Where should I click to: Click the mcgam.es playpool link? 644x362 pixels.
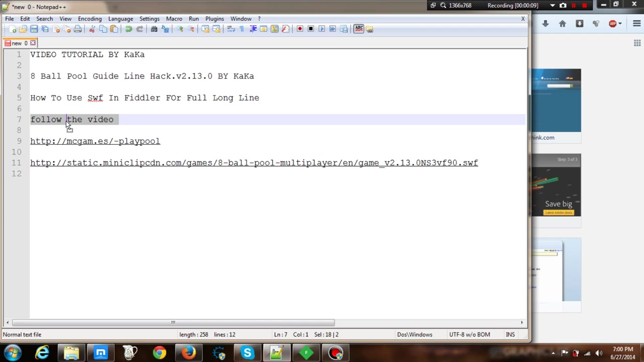point(95,141)
